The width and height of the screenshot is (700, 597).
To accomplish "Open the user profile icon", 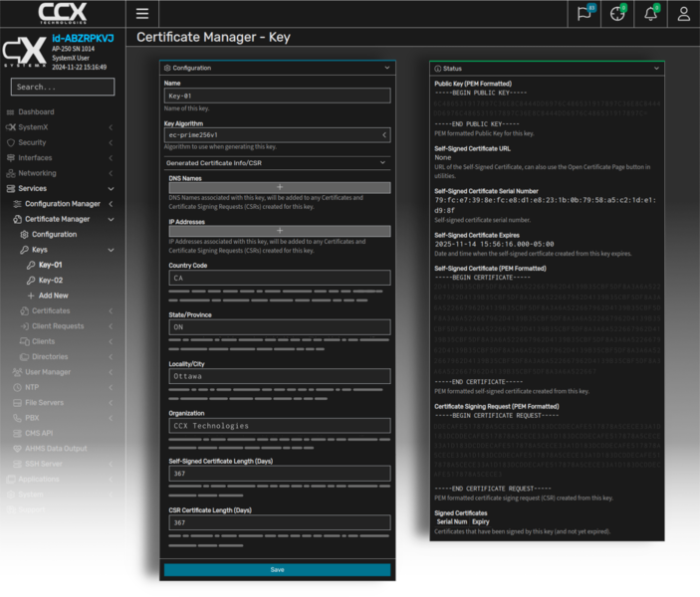I will click(x=683, y=14).
